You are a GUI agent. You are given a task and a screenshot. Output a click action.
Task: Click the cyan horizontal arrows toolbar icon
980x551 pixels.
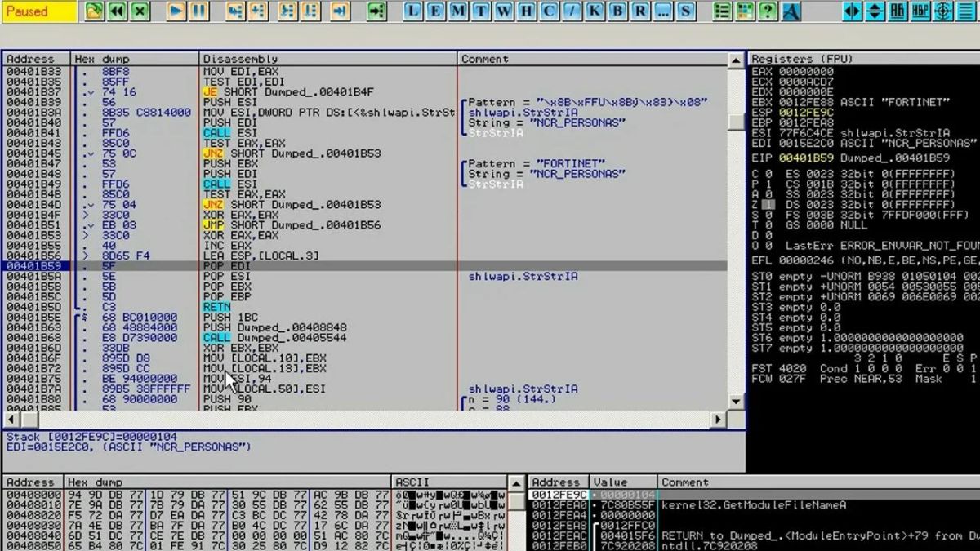point(853,11)
